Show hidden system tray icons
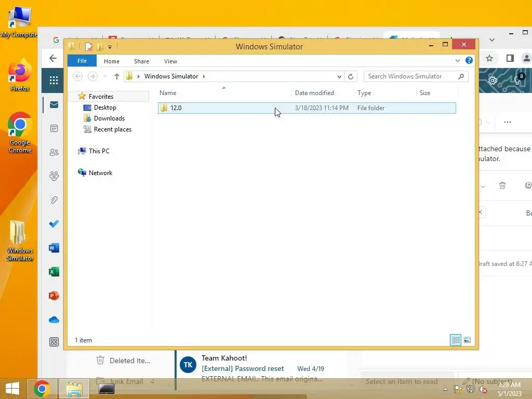Screen dimensions: 532x399 [x=445, y=389]
